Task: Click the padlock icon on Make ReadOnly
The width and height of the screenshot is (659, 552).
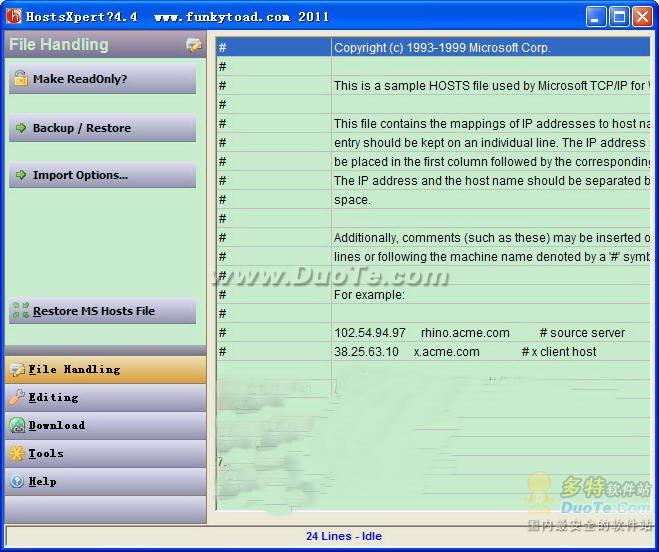Action: coord(21,78)
